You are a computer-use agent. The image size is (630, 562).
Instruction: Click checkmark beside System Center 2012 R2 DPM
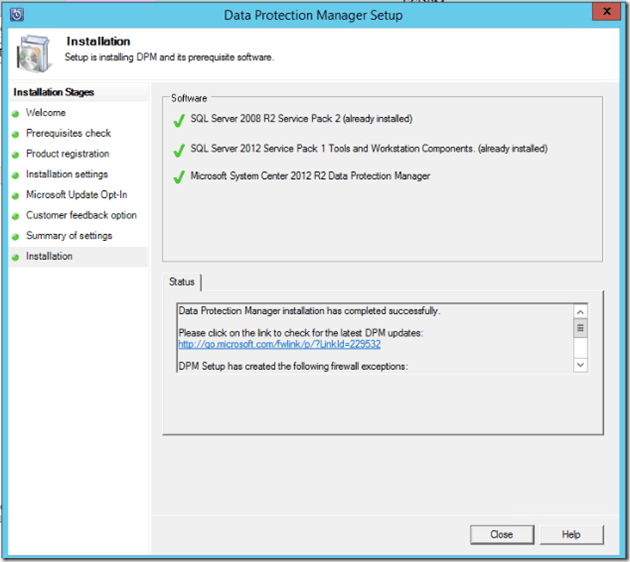[x=178, y=177]
